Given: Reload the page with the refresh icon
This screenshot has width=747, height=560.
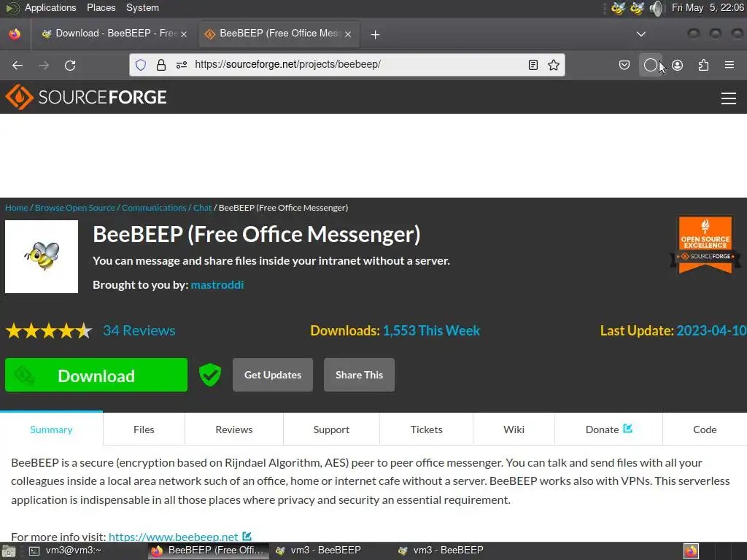Looking at the screenshot, I should click(x=70, y=65).
